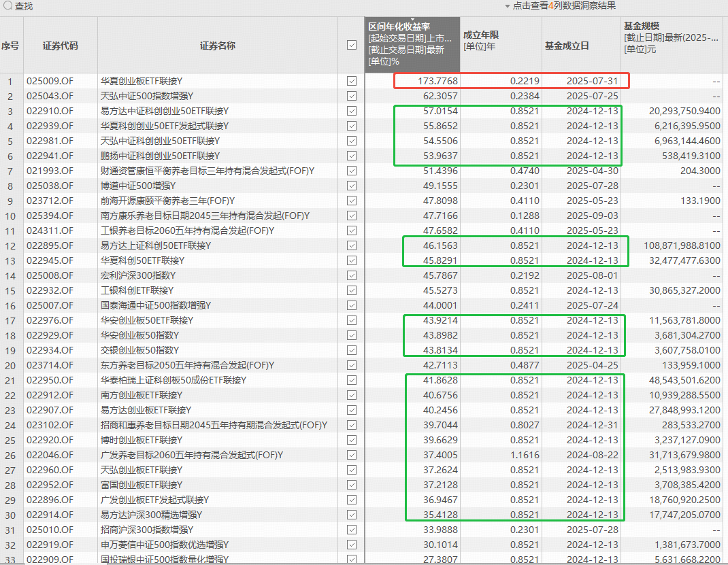The width and height of the screenshot is (728, 565).
Task: Toggle checkbox for 宏利沪深300指数Y row
Action: 351,275
